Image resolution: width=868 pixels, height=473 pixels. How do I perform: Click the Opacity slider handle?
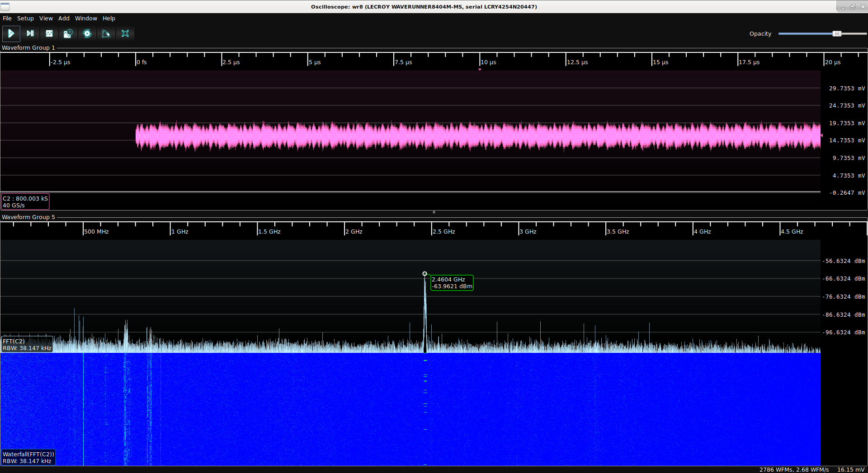tap(837, 34)
